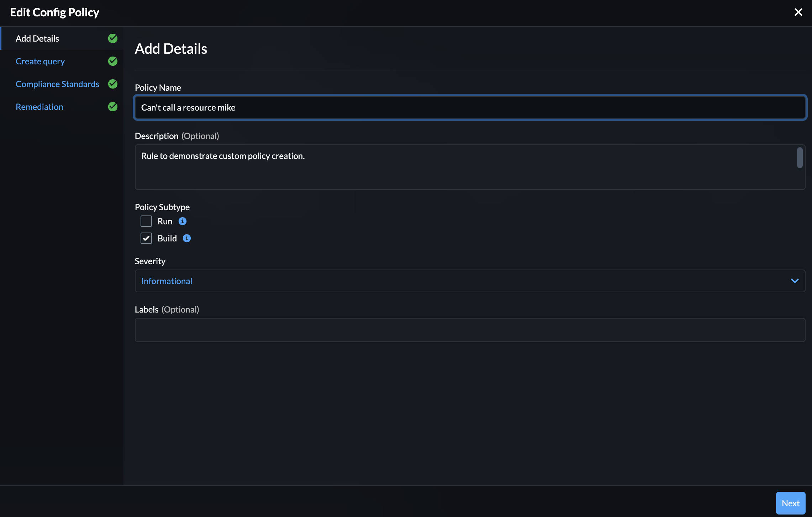Viewport: 812px width, 517px height.
Task: Click the Add Details heading
Action: click(x=171, y=49)
